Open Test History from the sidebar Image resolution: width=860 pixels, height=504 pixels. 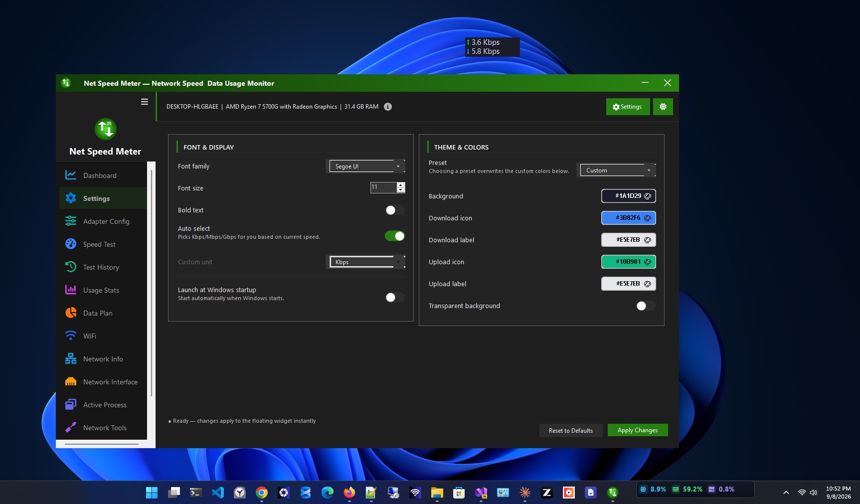click(103, 267)
